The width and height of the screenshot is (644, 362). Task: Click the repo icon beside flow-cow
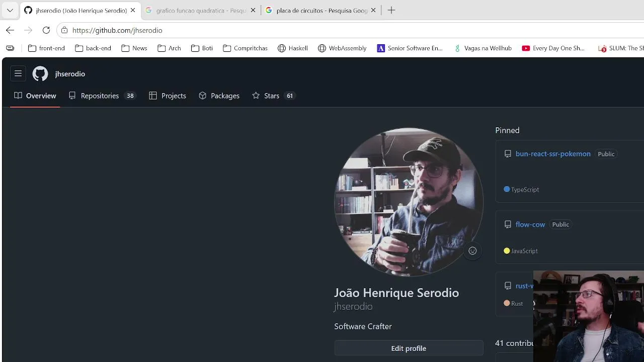[508, 224]
